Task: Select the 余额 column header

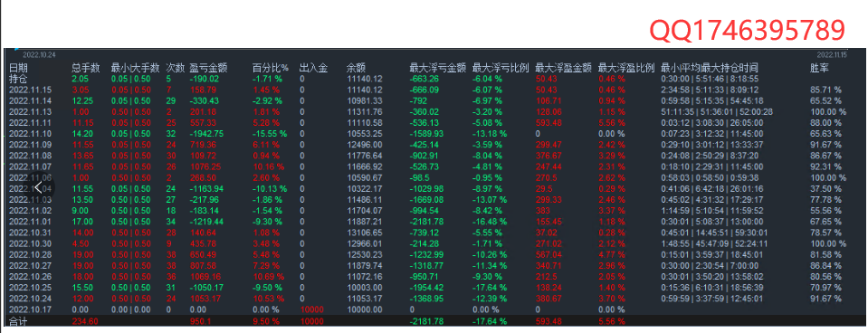Action: (356, 68)
